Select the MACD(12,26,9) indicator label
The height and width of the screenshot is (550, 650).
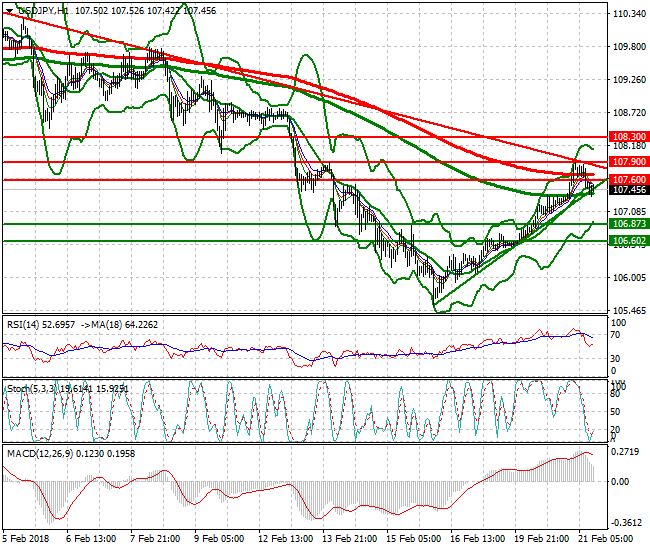40,453
